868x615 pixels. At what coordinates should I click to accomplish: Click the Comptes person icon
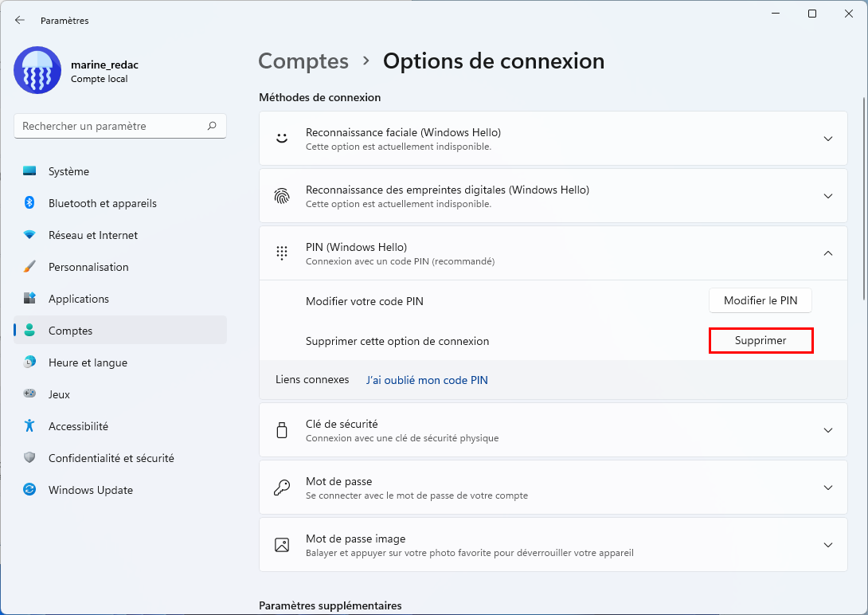coord(29,330)
